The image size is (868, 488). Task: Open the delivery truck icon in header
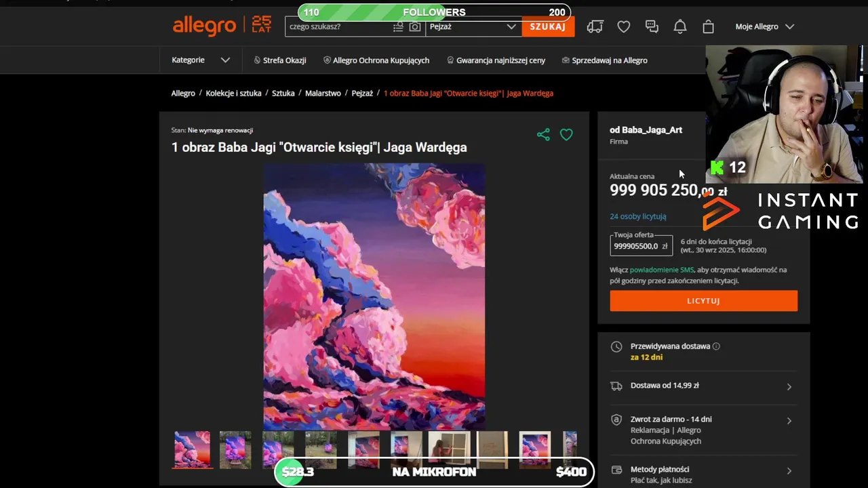595,26
